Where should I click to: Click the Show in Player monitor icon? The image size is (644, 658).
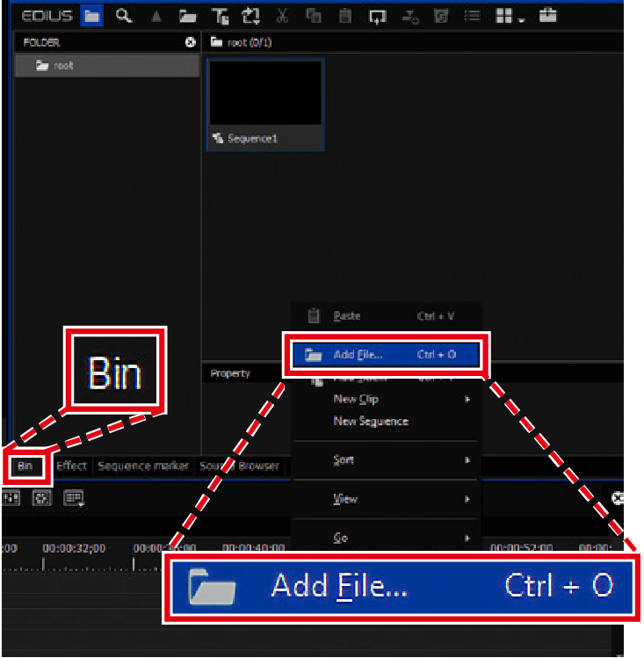pyautogui.click(x=377, y=16)
